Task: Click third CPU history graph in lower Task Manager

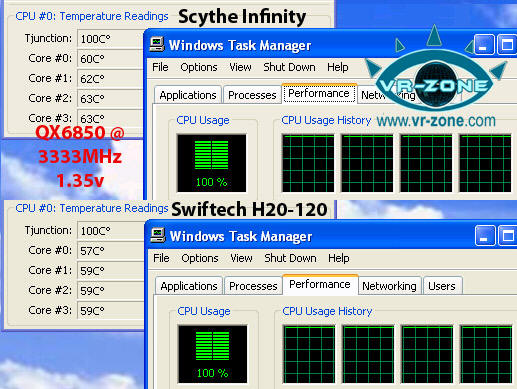Action: click(427, 354)
